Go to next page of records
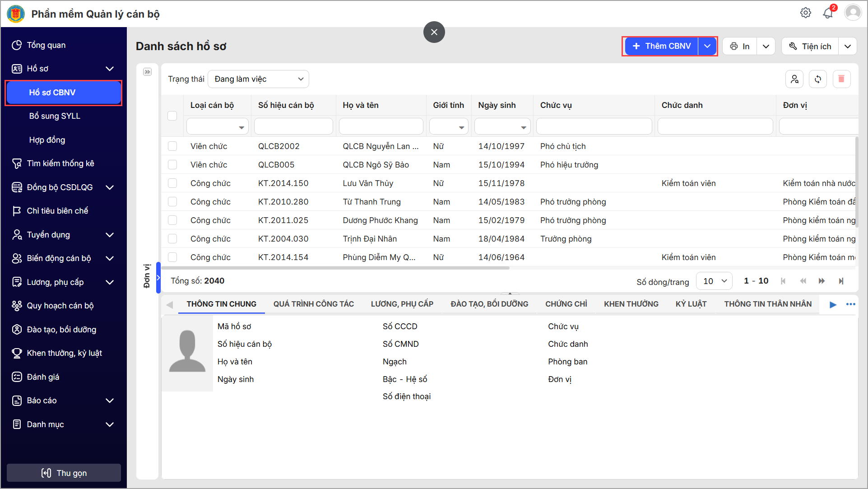 822,281
